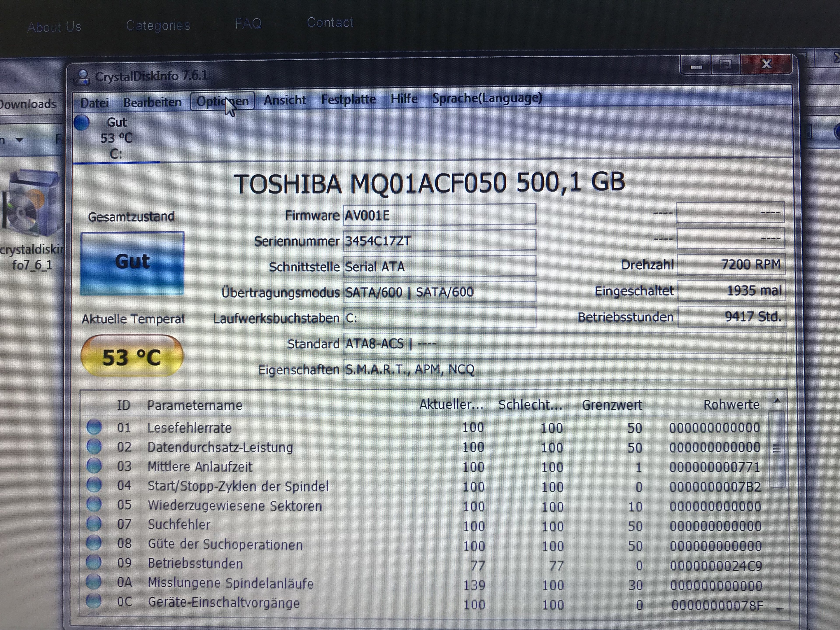Click status orb for Mittlere Anlaufzeit row
The image size is (840, 630).
point(94,465)
